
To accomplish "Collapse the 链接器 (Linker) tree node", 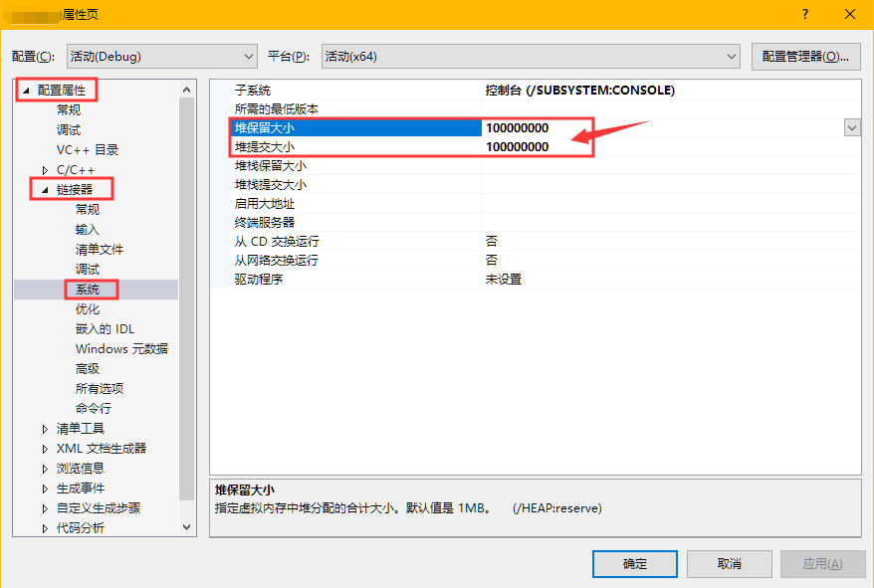I will pos(44,189).
